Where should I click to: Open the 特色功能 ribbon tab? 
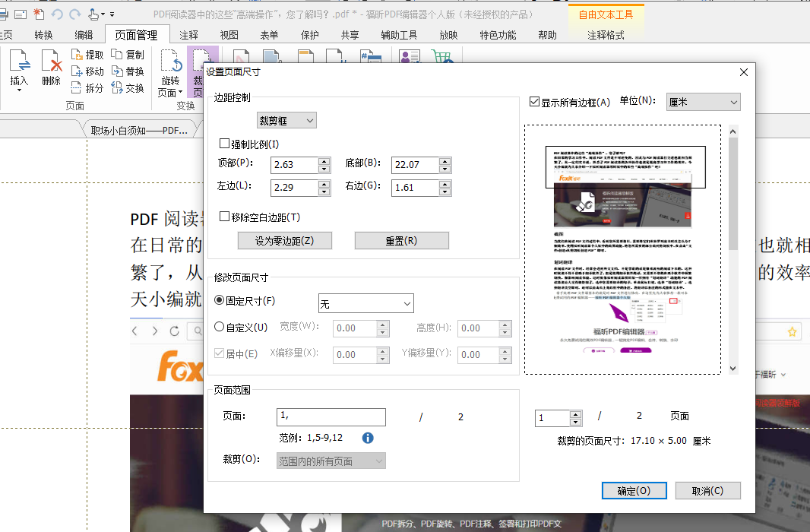[x=498, y=35]
